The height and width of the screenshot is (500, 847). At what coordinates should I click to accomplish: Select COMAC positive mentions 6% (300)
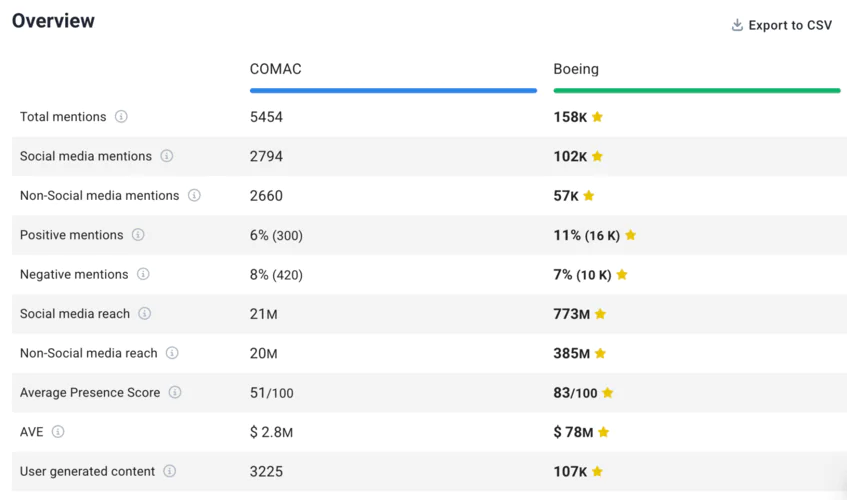[x=276, y=235]
